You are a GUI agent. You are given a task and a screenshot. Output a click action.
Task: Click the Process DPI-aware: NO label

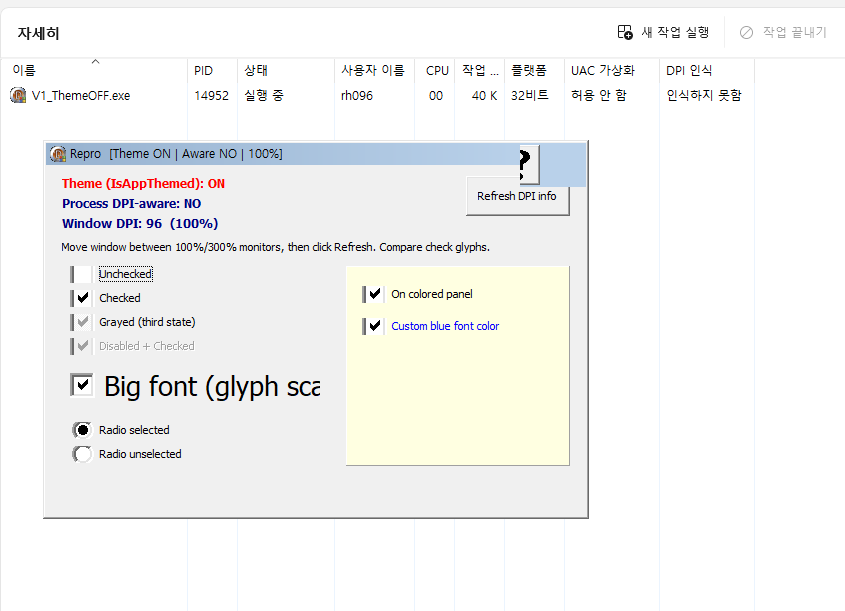tap(131, 204)
